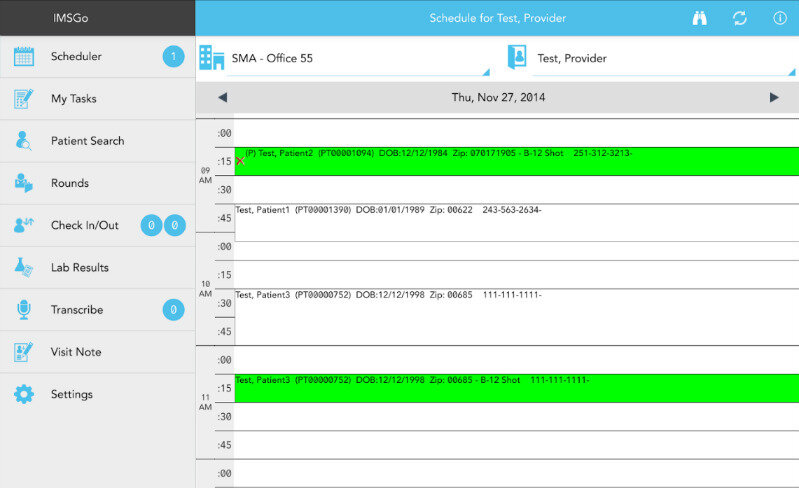Click the Scheduler calendar icon
Viewport: 799px width, 488px height.
24,57
